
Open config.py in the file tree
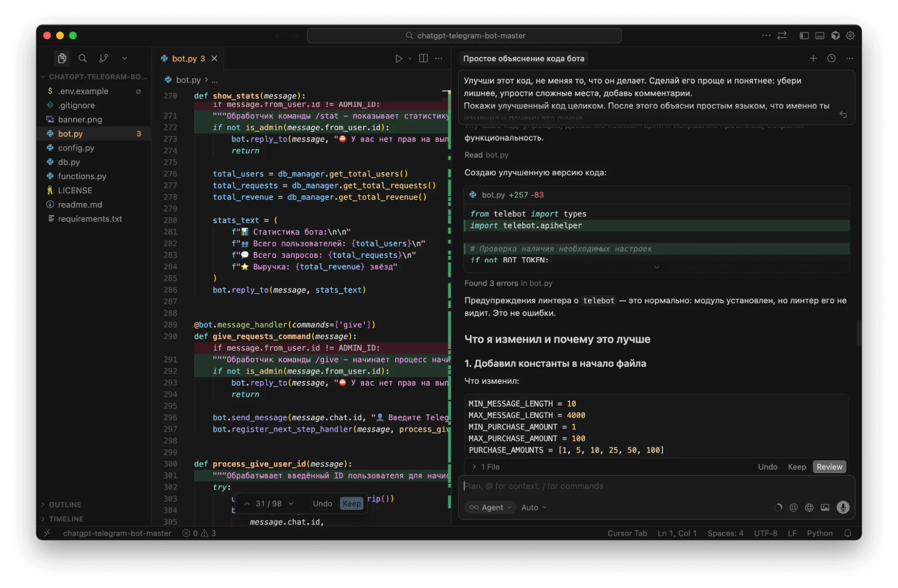(76, 148)
